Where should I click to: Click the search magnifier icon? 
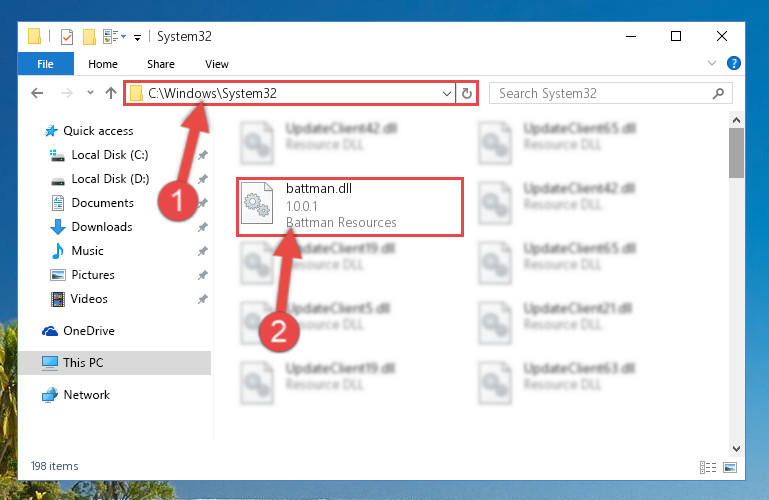718,93
